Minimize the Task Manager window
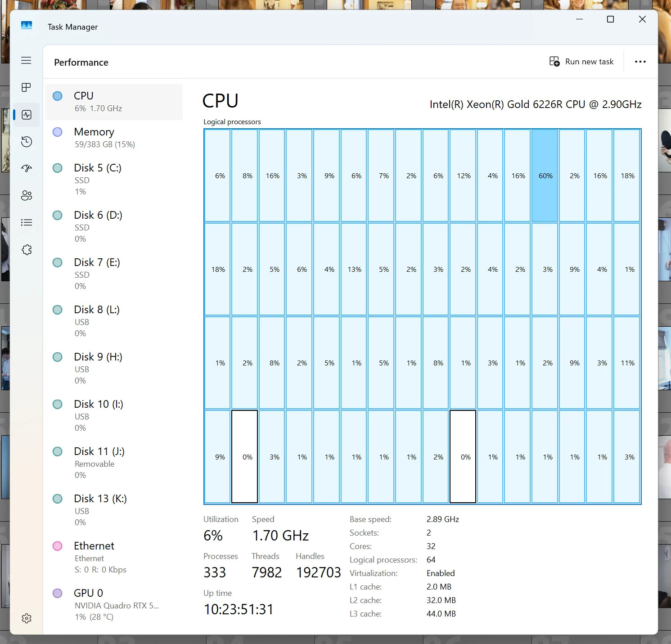 pyautogui.click(x=579, y=19)
